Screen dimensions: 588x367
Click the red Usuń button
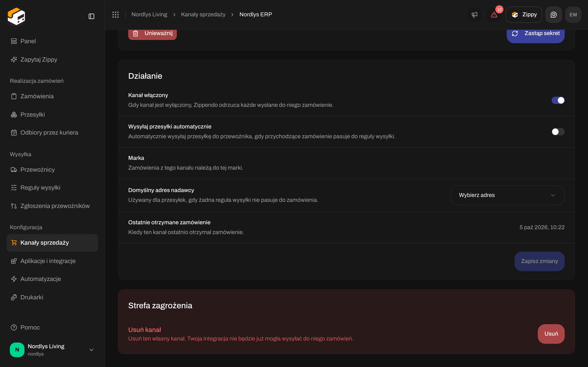point(551,334)
